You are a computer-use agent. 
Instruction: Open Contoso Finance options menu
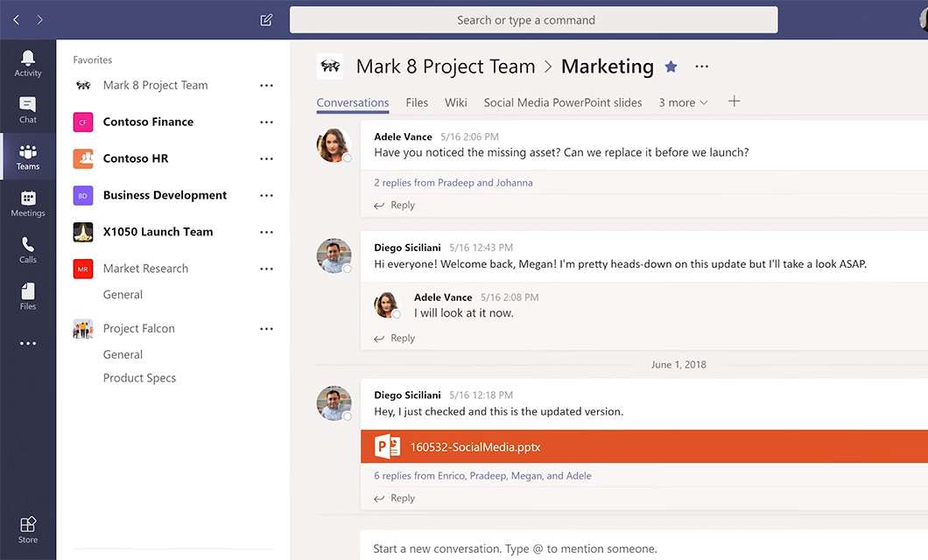[267, 122]
